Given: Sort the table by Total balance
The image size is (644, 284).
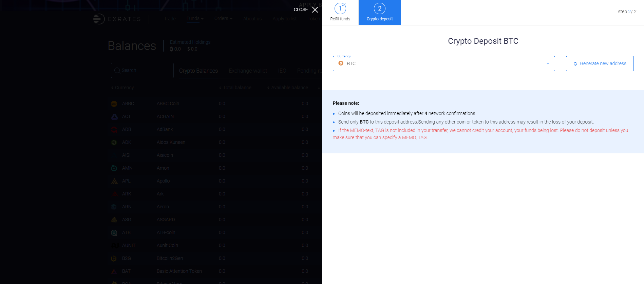Looking at the screenshot, I should tap(235, 88).
